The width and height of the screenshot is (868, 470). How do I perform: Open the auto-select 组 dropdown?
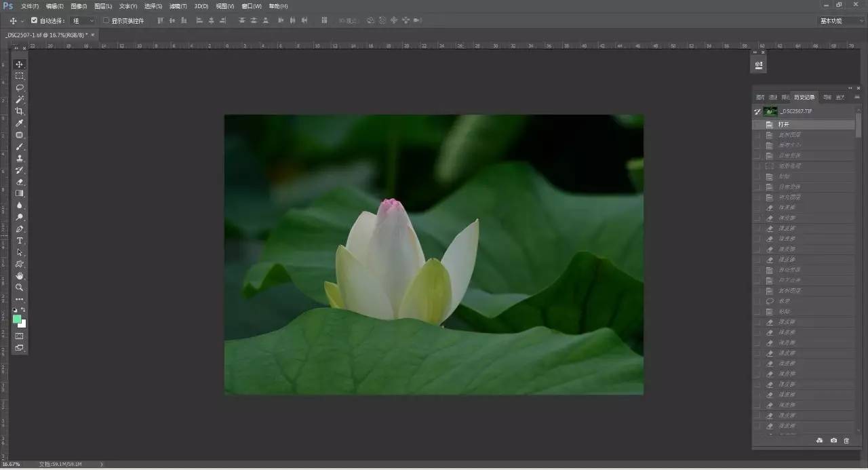pyautogui.click(x=83, y=21)
